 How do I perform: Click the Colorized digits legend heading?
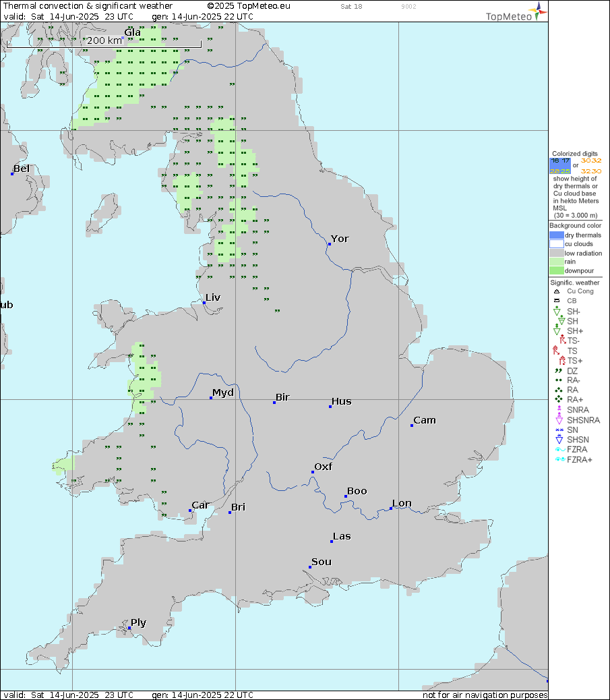coord(575,154)
